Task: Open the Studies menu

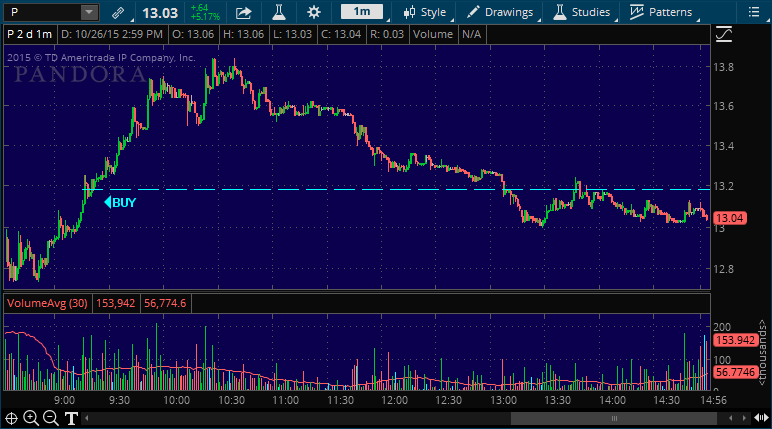Action: click(581, 12)
